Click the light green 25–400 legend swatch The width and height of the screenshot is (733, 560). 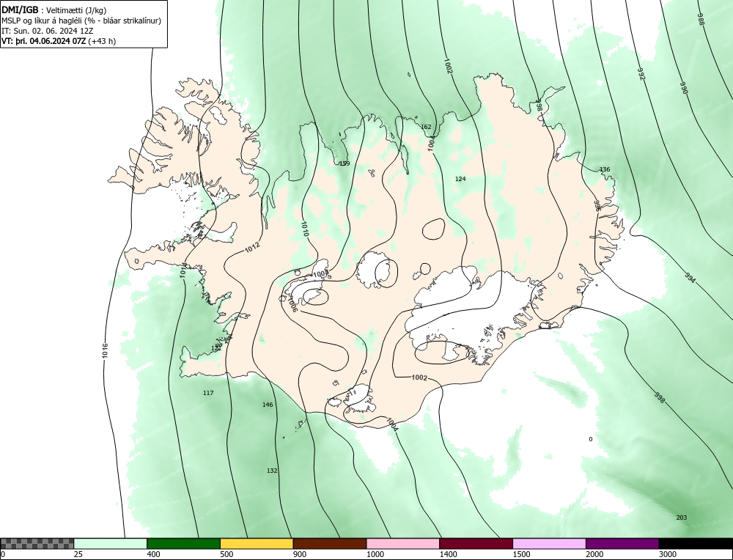point(111,544)
